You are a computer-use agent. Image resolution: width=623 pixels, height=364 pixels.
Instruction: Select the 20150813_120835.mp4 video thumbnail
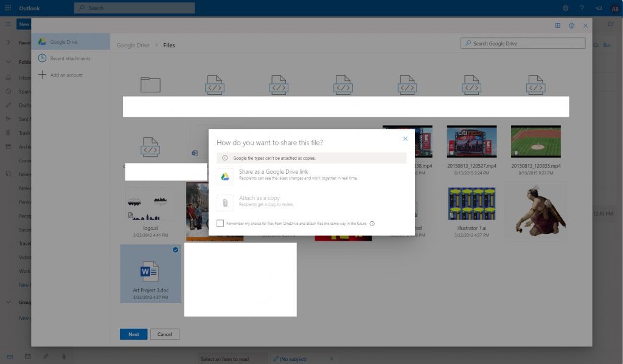[x=535, y=142]
